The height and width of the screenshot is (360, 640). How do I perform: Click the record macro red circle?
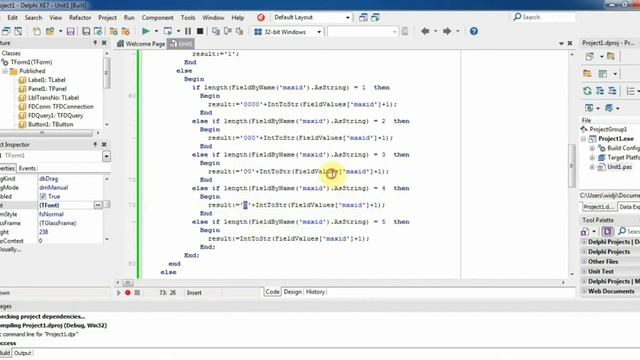[128, 292]
